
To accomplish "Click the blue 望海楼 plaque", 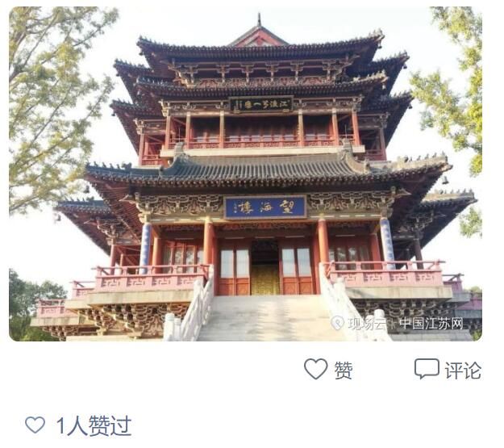I will (265, 207).
